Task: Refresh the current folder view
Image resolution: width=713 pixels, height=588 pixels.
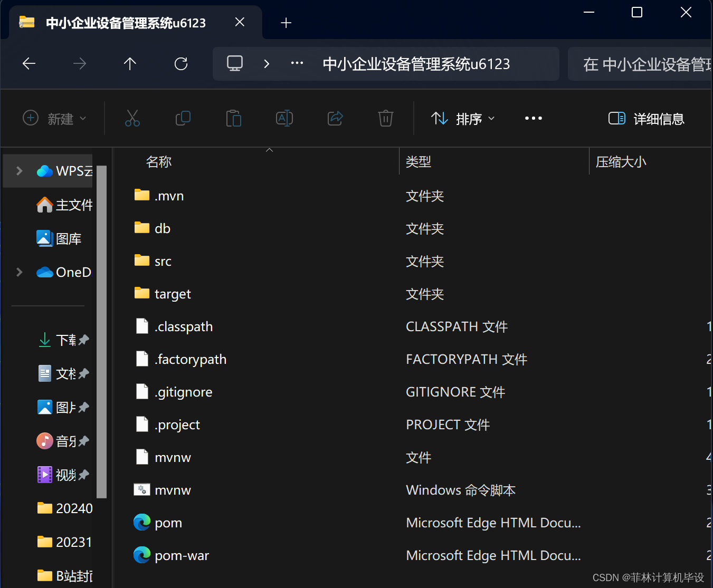Action: pos(181,63)
